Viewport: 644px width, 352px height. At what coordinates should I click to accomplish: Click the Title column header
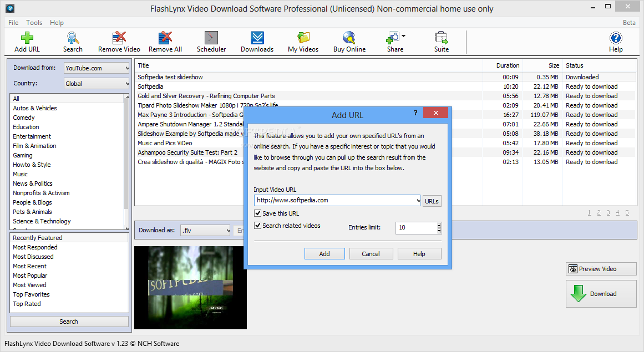coord(309,65)
